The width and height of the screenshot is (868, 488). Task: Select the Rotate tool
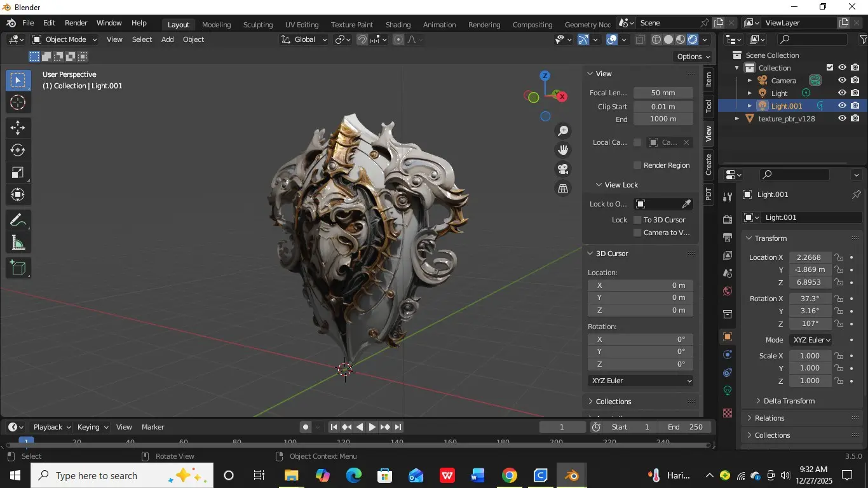18,151
